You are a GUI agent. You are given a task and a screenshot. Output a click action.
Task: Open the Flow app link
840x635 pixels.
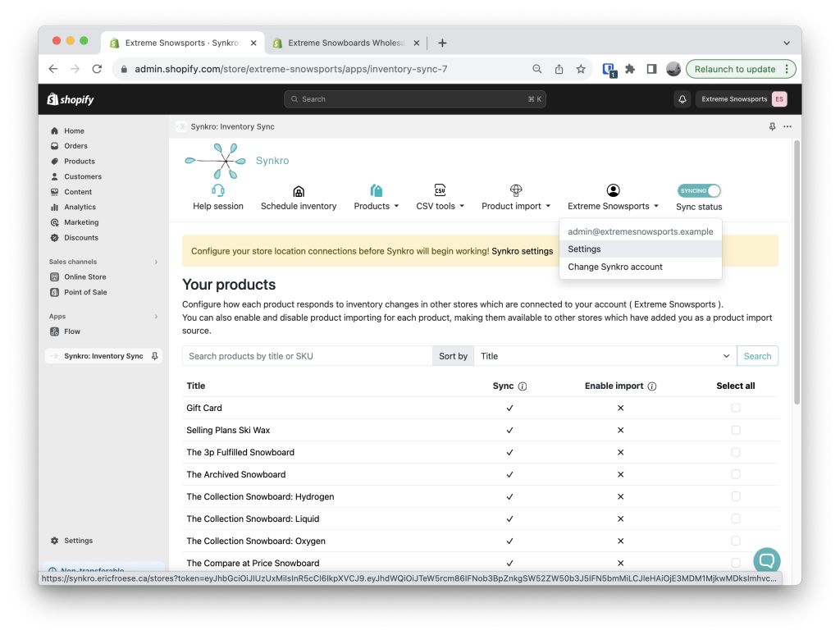coord(72,331)
